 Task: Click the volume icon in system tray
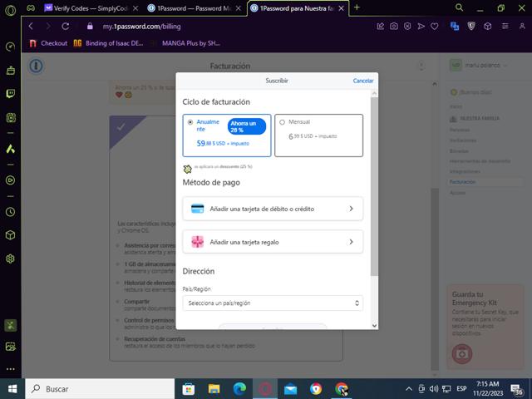tap(434, 389)
